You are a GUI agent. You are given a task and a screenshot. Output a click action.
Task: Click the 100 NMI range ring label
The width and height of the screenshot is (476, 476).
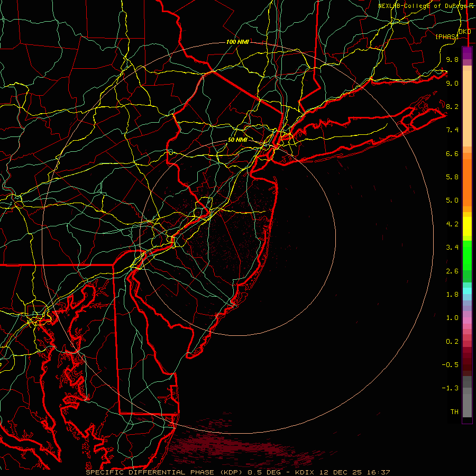tap(237, 42)
